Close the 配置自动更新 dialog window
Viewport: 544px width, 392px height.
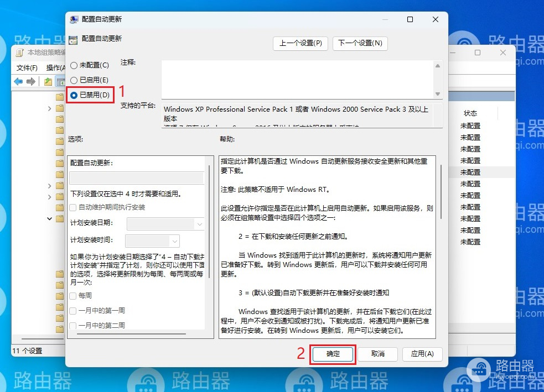click(436, 19)
